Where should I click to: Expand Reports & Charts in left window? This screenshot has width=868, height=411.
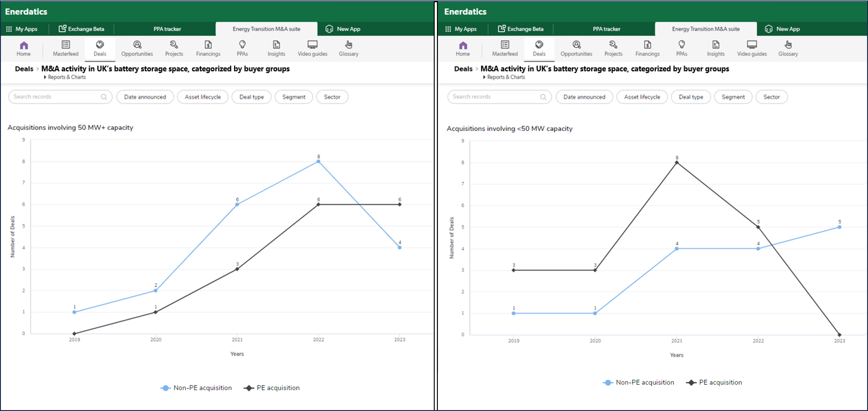pyautogui.click(x=66, y=77)
